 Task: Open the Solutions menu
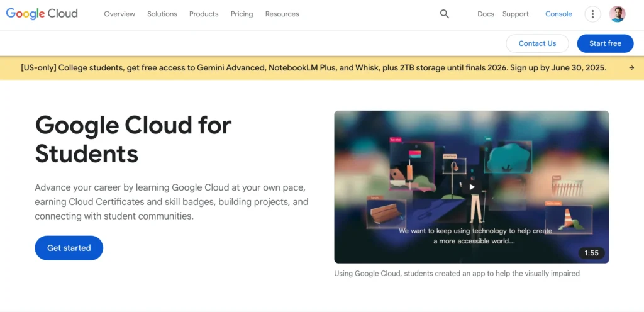[x=162, y=14]
